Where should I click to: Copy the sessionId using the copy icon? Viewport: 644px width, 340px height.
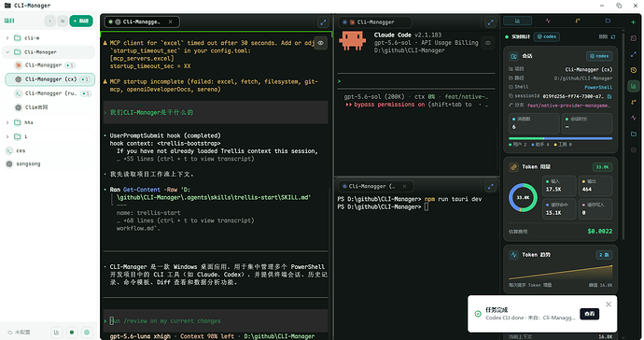pos(609,96)
